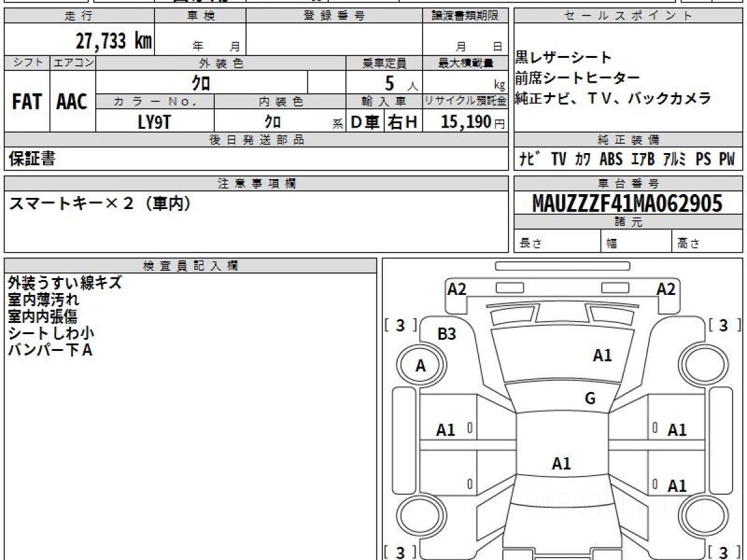Select the 幅 dimension cell

pyautogui.click(x=637, y=242)
